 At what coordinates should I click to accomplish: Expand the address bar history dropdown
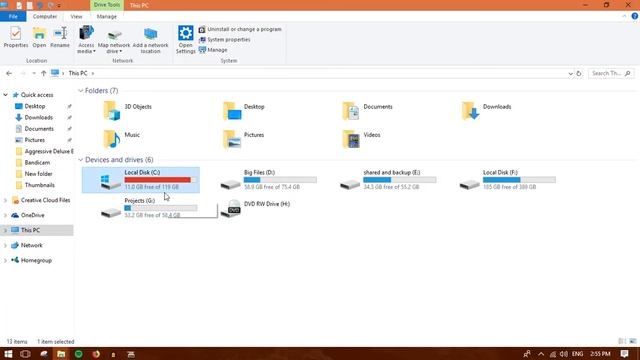coord(570,73)
